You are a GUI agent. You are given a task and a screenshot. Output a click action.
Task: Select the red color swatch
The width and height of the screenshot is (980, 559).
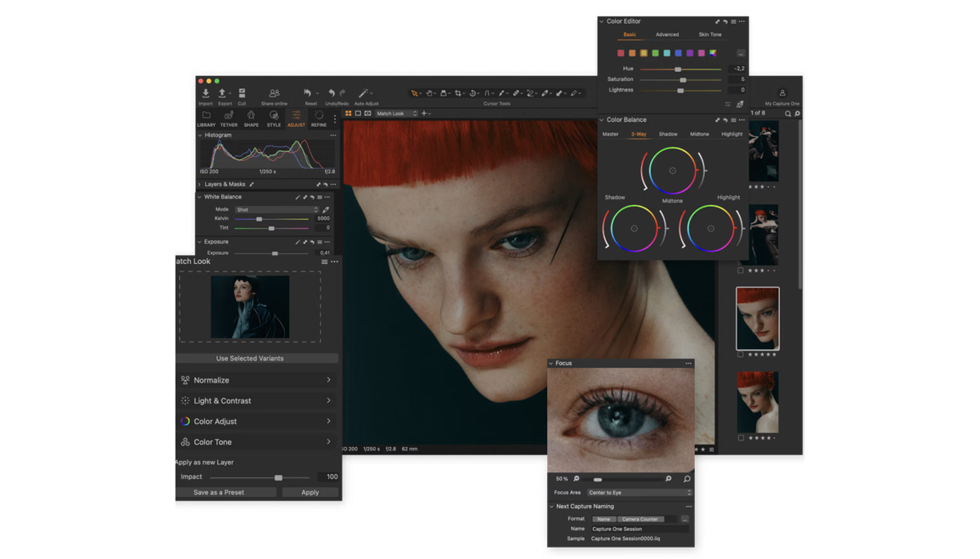coord(621,53)
